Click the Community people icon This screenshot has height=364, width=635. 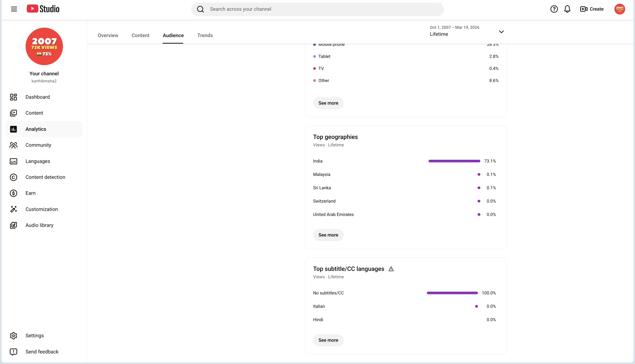point(14,145)
